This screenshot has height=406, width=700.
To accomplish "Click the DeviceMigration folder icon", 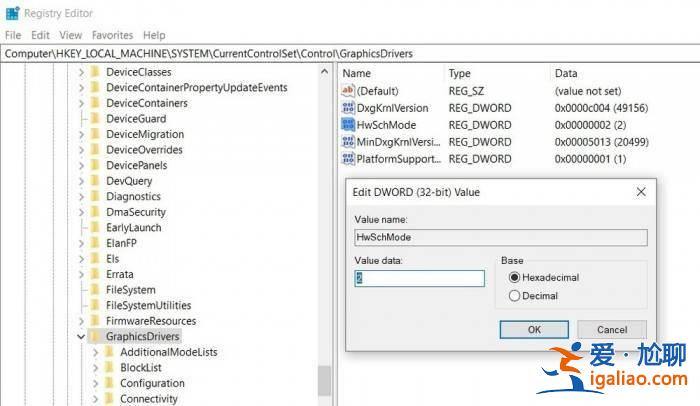I will pos(95,134).
